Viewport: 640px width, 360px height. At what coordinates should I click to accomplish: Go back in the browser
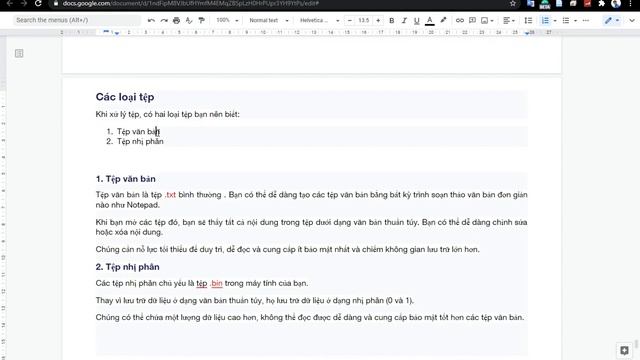[10, 3]
